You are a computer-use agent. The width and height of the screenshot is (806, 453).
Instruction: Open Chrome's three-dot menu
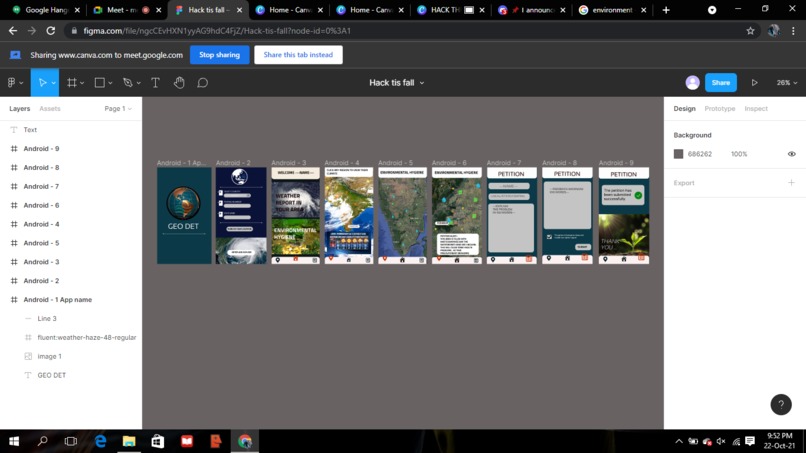pyautogui.click(x=793, y=31)
